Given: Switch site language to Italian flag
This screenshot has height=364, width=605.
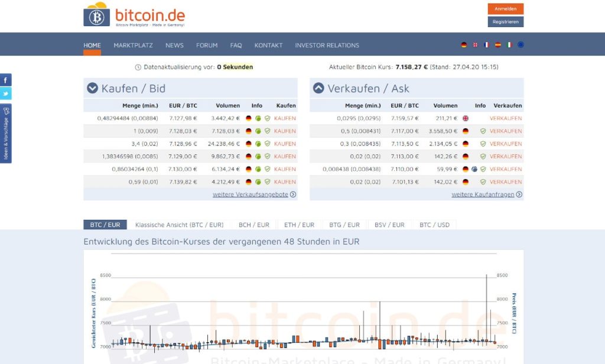Looking at the screenshot, I should coord(509,45).
